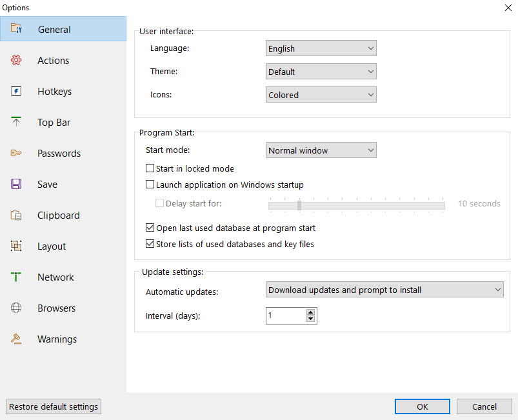Open the General settings page
The width and height of the screenshot is (518, 420).
point(63,29)
